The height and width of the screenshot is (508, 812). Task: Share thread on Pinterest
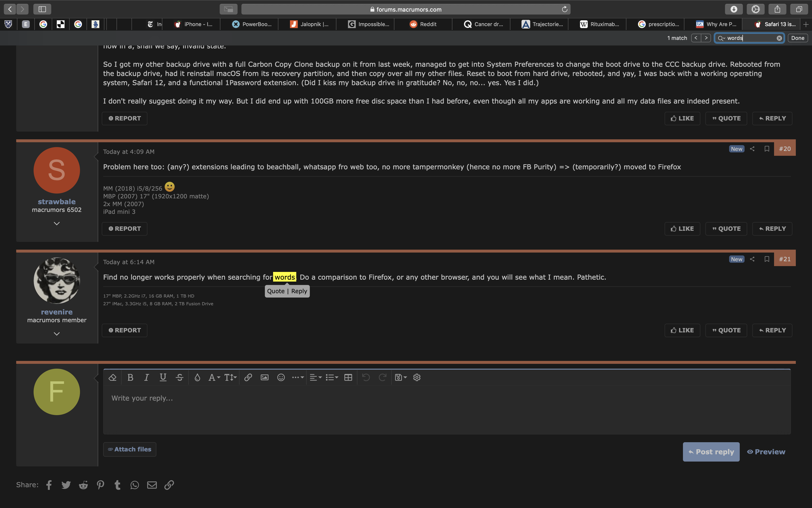click(100, 485)
